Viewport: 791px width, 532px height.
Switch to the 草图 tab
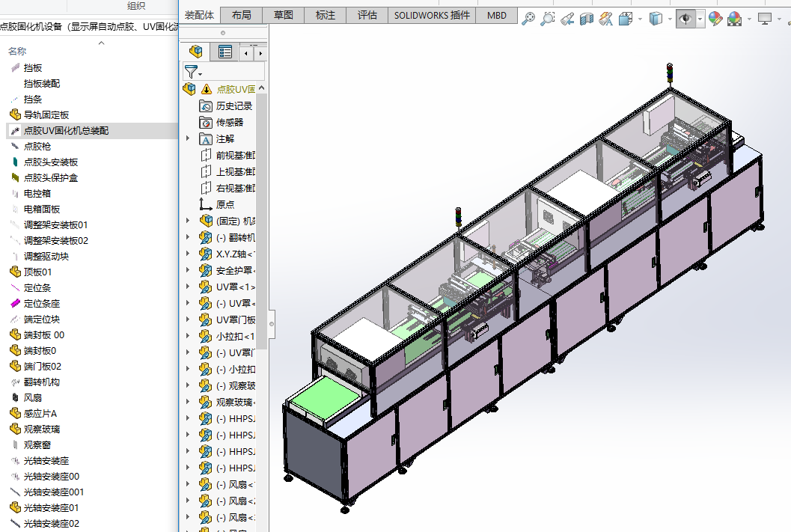click(284, 15)
